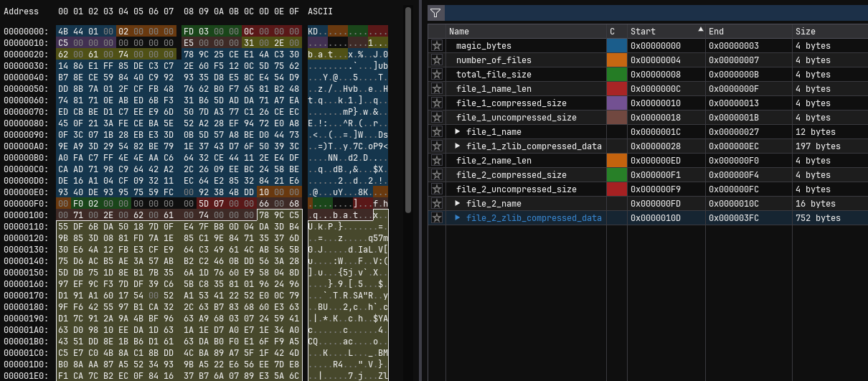This screenshot has width=868, height=381.
Task: Click the filter funnel icon
Action: 435,13
